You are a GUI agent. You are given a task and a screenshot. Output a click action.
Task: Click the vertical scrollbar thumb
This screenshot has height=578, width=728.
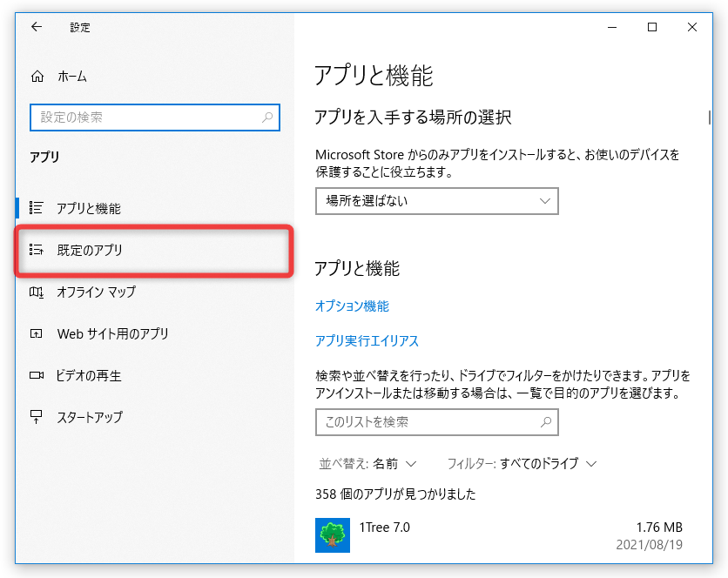pos(710,118)
